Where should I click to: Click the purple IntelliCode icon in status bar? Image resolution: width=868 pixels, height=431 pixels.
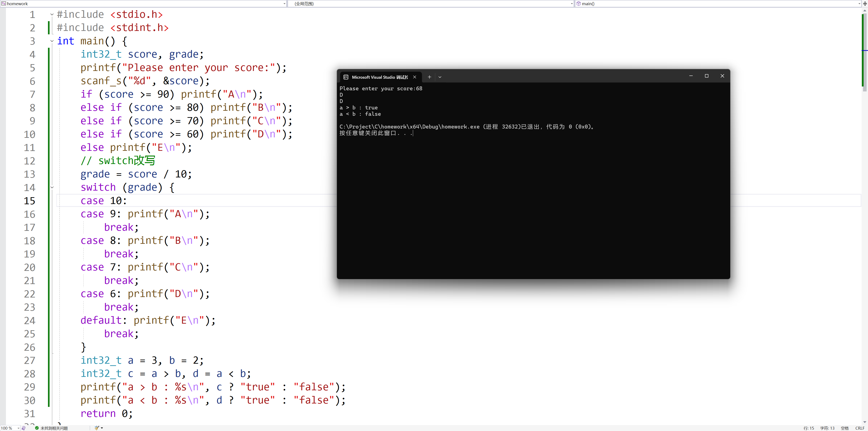pyautogui.click(x=24, y=428)
